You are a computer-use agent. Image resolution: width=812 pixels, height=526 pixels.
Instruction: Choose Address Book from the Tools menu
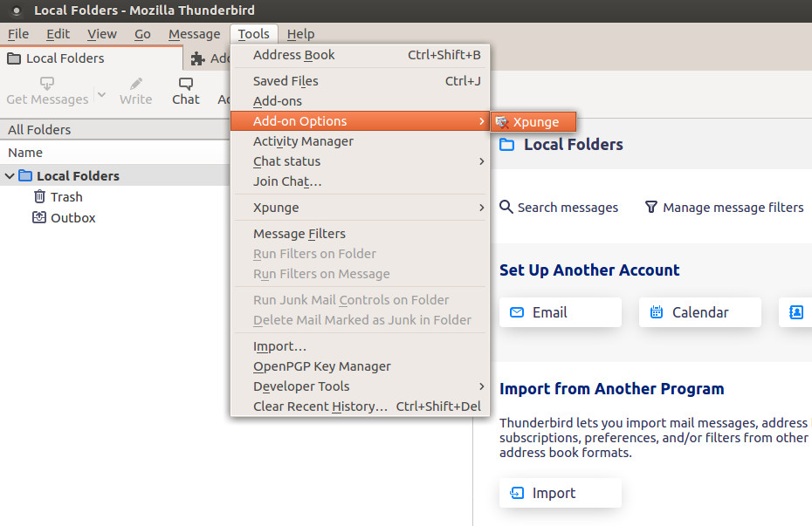(360, 55)
